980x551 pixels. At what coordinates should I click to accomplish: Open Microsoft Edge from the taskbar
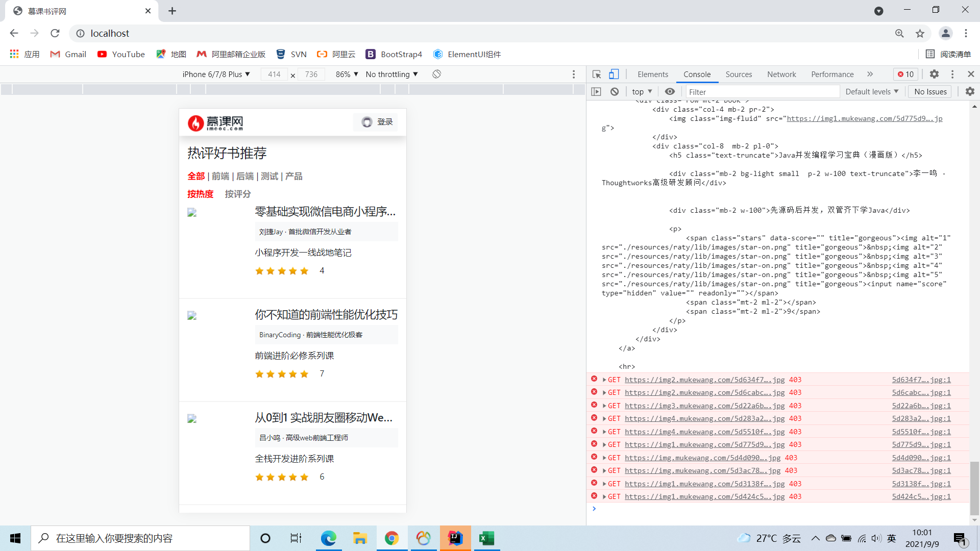pyautogui.click(x=328, y=538)
